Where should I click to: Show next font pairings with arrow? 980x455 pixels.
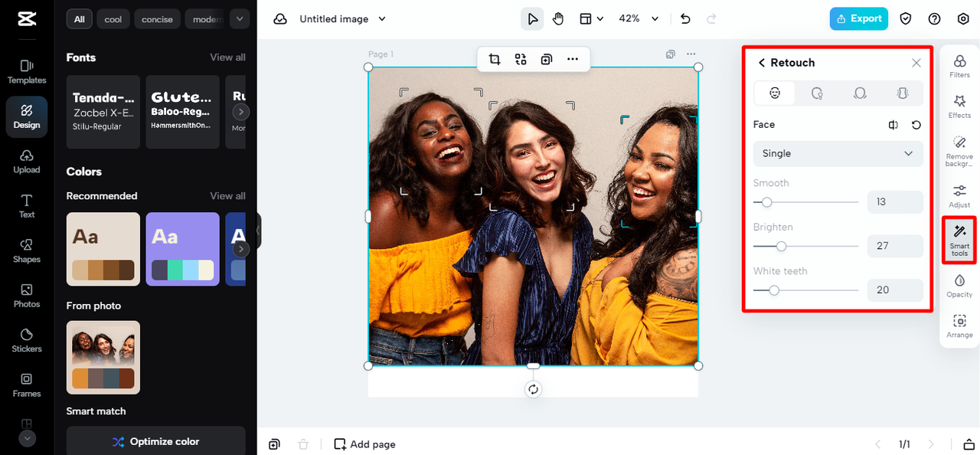point(240,112)
